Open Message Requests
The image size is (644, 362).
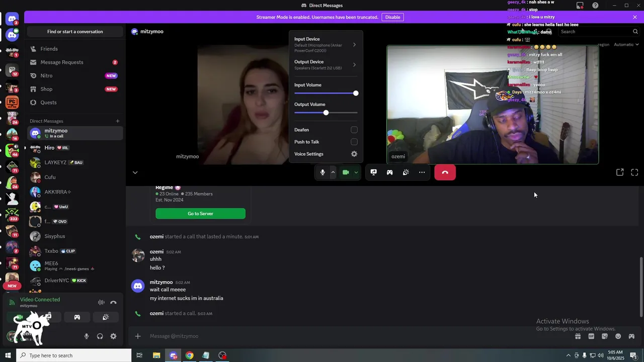pyautogui.click(x=75, y=62)
